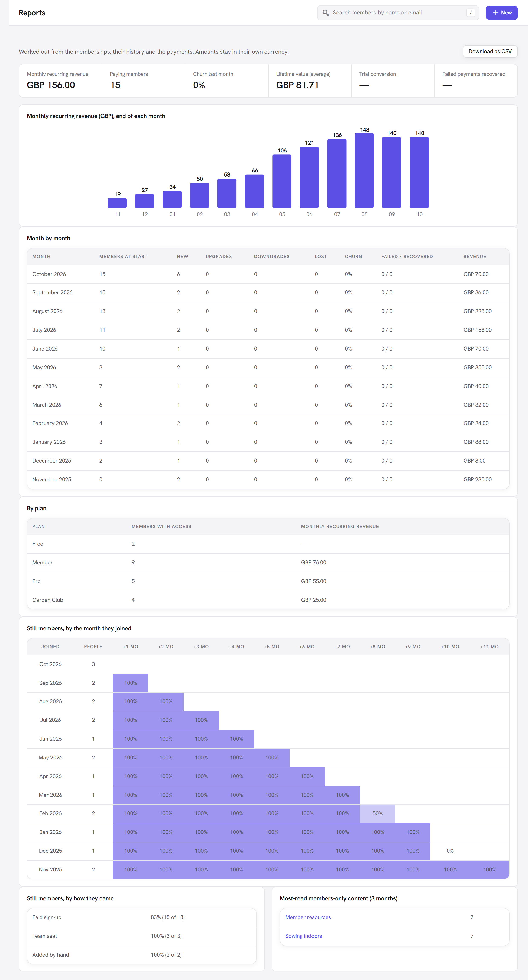Click the magnifier icon in search box
This screenshot has width=528, height=980.
326,13
